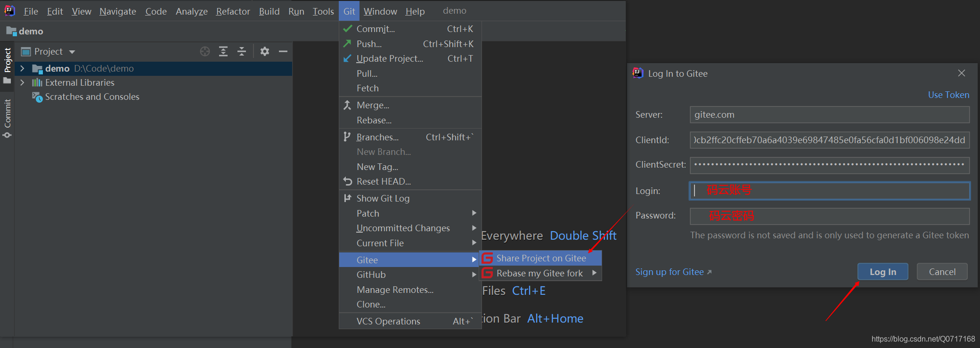Click the Expand All icon in Project panel
980x348 pixels.
tap(223, 51)
